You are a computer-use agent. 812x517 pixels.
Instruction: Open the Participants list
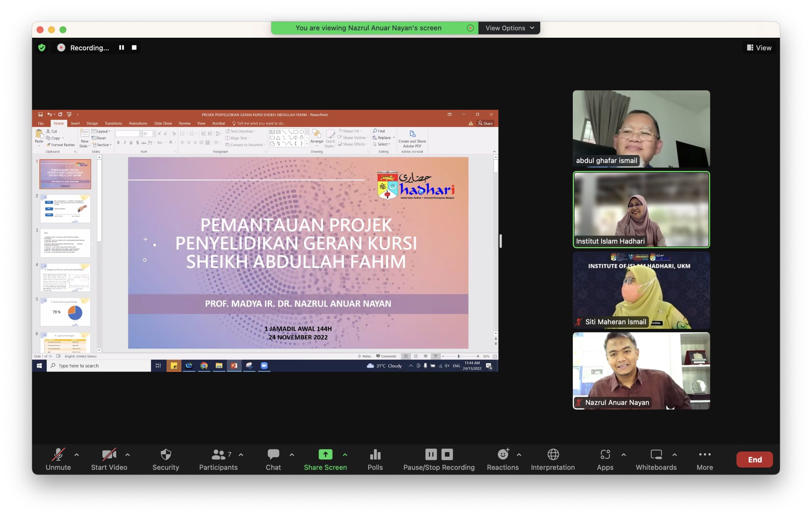coord(218,459)
